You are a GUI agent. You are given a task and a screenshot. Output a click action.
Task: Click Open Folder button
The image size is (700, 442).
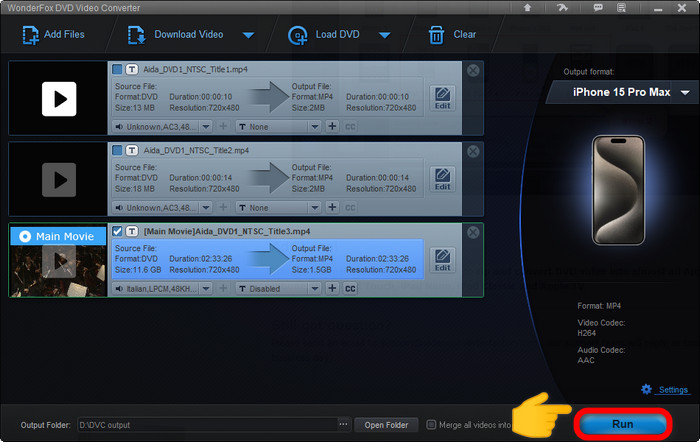tap(386, 425)
